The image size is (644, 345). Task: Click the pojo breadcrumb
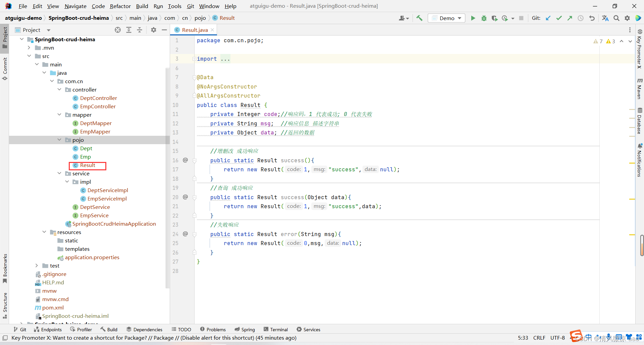tap(200, 18)
